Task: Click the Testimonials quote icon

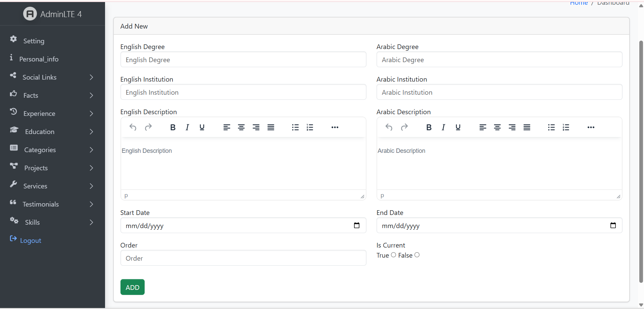Action: tap(13, 202)
